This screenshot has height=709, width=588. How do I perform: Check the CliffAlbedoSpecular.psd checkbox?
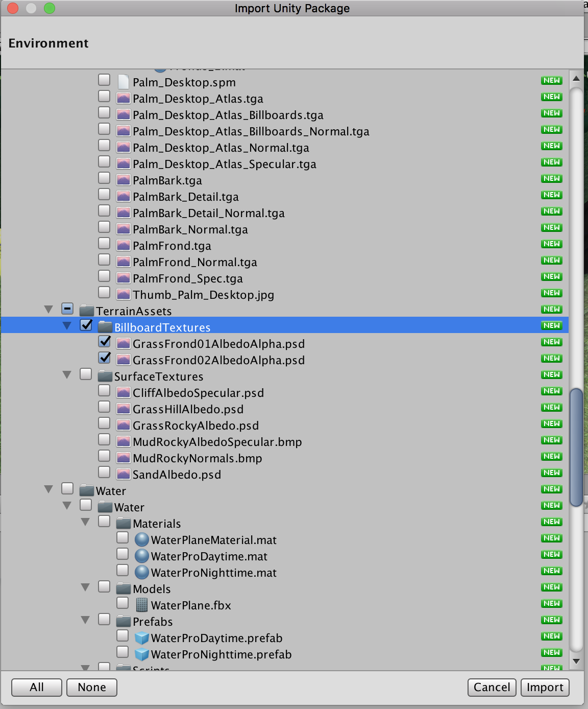coord(104,390)
